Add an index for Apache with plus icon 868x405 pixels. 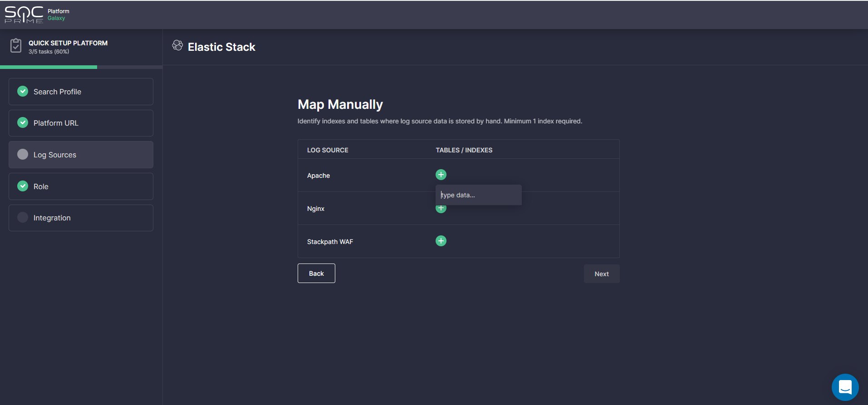point(441,175)
